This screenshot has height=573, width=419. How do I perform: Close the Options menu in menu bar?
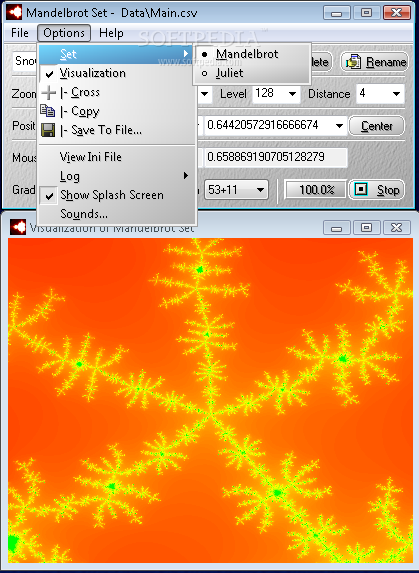pyautogui.click(x=64, y=33)
